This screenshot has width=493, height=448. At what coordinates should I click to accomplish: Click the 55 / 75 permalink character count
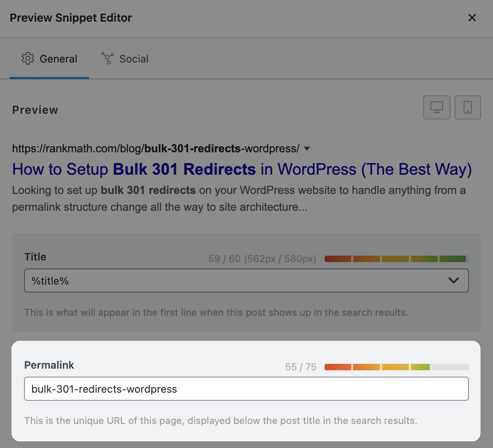(301, 367)
